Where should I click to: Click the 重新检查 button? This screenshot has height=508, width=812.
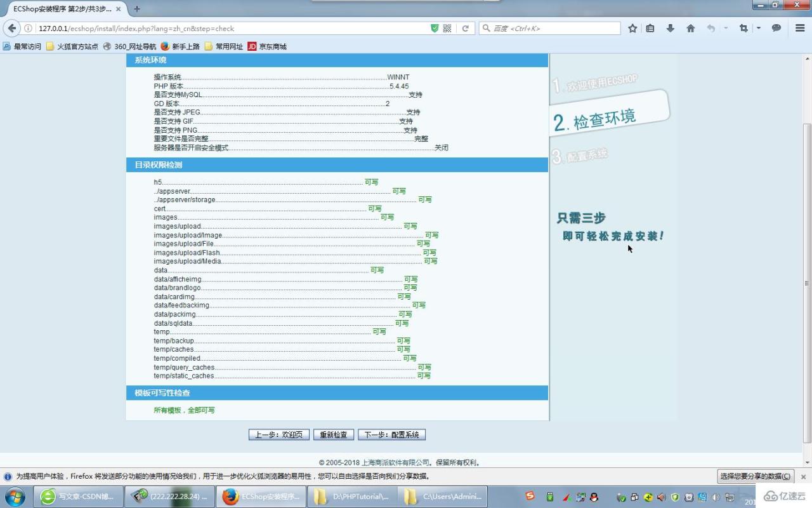[x=334, y=435]
